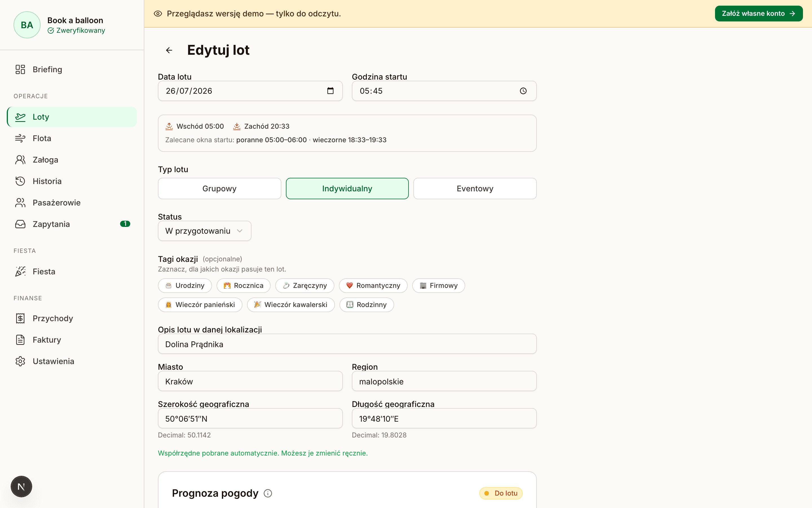
Task: Click the eye icon in demo banner
Action: [158, 14]
